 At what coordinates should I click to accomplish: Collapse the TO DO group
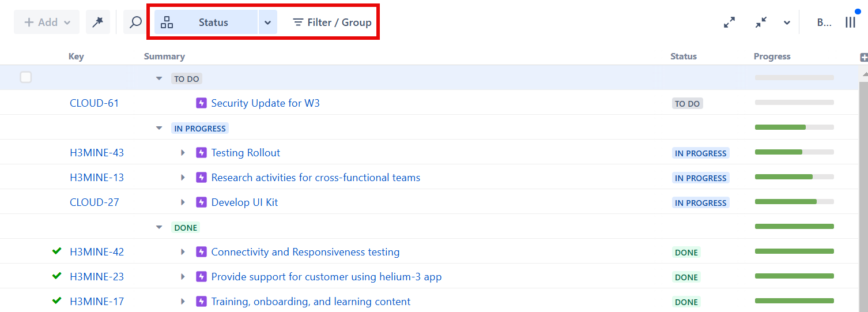pos(159,78)
